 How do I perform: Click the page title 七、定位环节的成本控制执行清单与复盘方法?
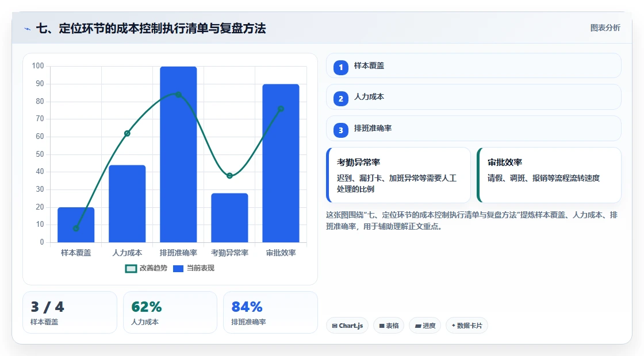(151, 28)
